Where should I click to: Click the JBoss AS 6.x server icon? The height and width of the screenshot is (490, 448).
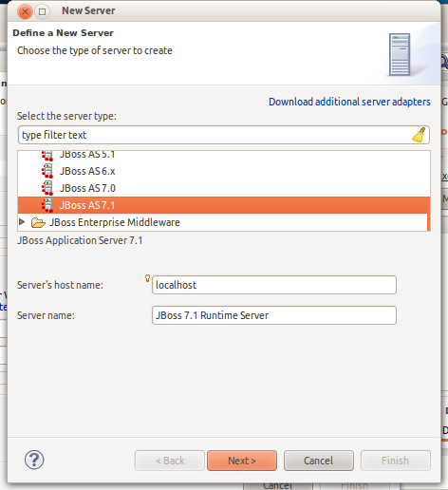[x=47, y=171]
